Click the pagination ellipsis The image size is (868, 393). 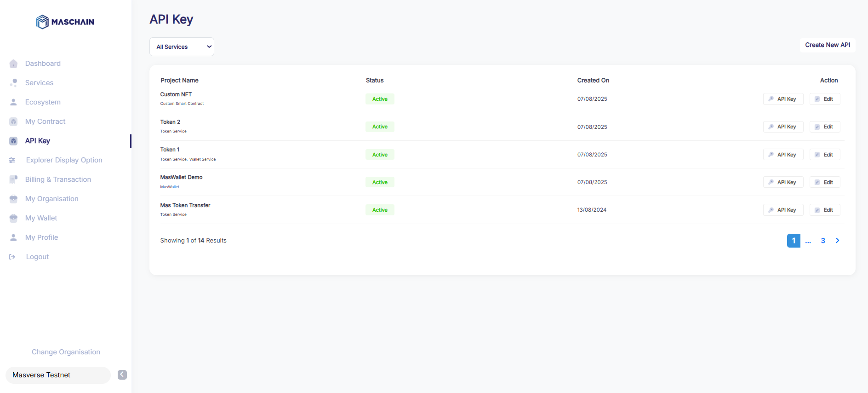point(808,242)
